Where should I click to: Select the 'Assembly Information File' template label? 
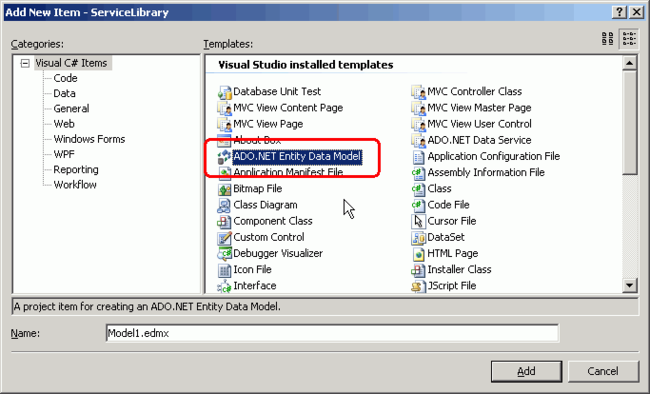tap(486, 173)
